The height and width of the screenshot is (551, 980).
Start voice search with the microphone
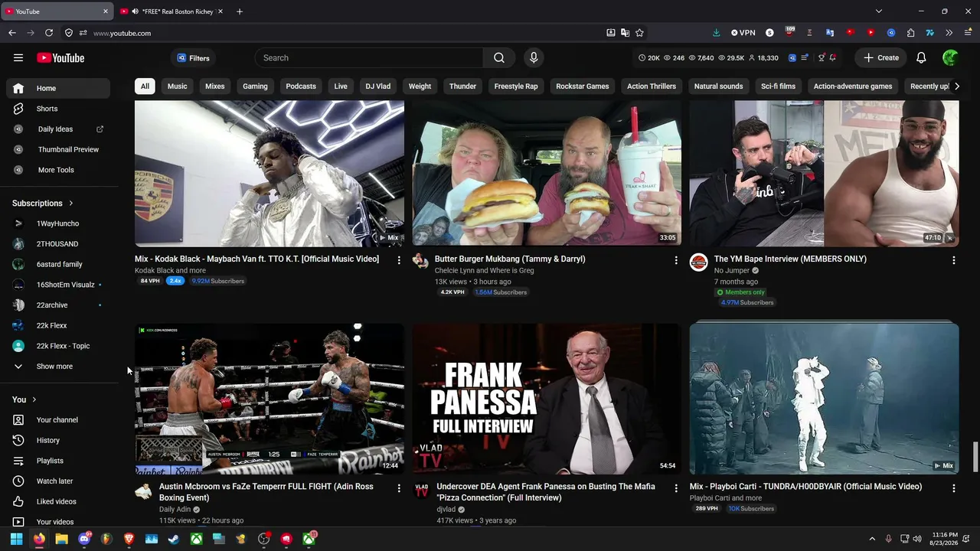click(534, 58)
